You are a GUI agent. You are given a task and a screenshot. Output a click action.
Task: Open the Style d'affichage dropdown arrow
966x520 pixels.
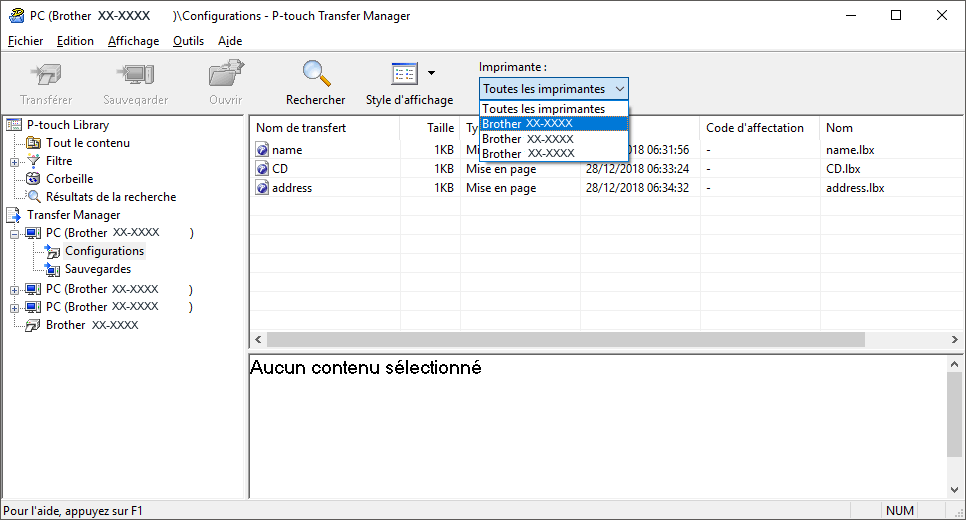[x=431, y=73]
